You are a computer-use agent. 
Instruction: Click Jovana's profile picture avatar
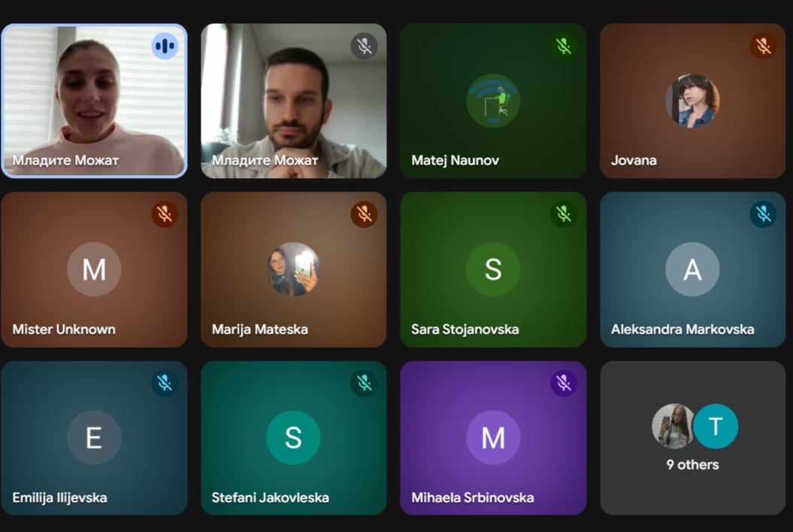[692, 101]
